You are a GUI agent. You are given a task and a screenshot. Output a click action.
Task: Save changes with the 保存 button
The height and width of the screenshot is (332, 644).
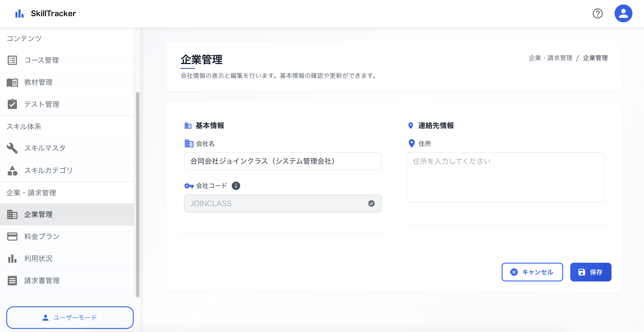pos(591,272)
